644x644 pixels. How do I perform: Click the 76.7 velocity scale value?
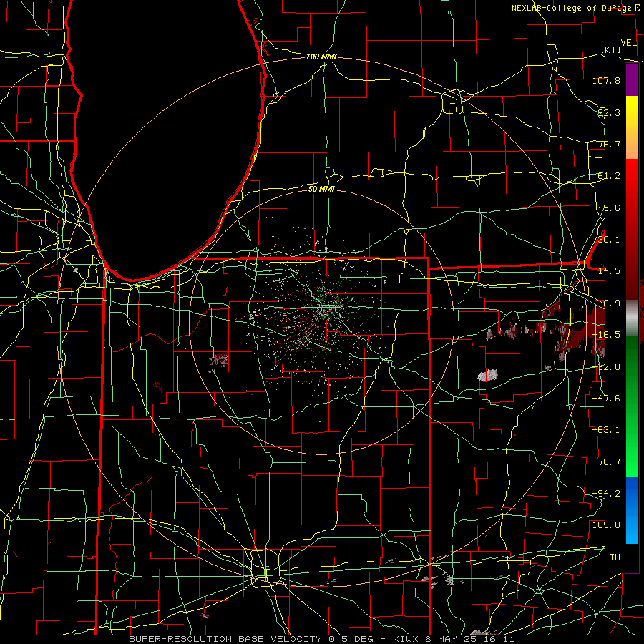[x=609, y=144]
